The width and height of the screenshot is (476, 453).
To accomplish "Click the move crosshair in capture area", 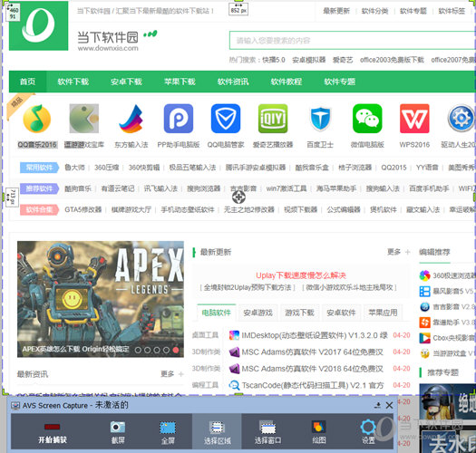I will click(238, 198).
